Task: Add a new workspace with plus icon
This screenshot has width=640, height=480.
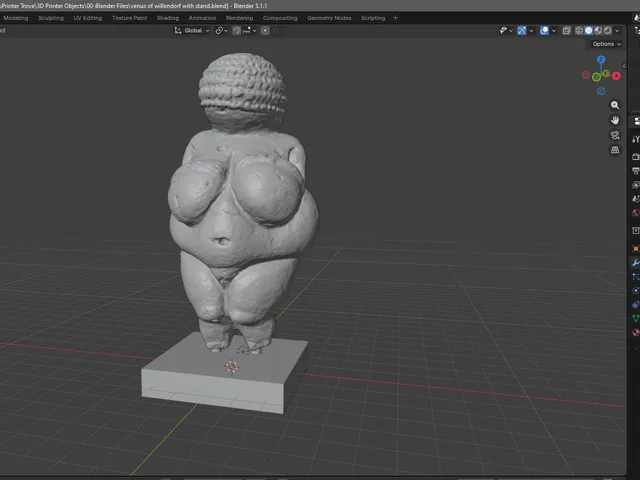Action: pos(395,18)
